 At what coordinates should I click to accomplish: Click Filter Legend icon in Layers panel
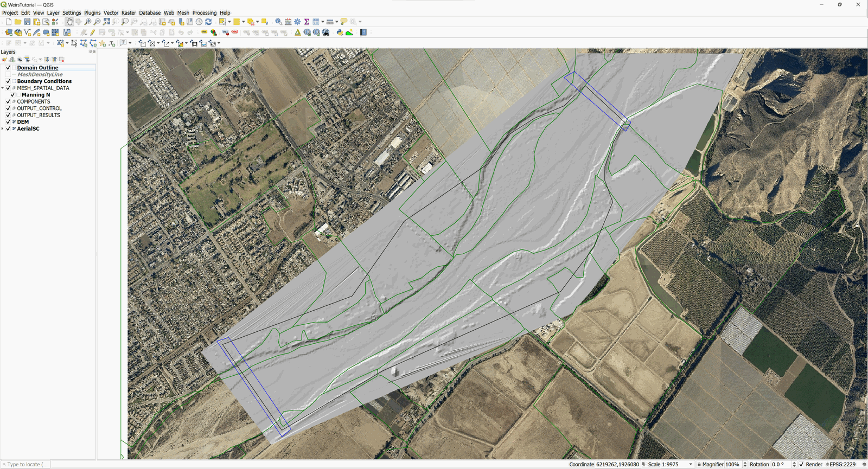(27, 60)
